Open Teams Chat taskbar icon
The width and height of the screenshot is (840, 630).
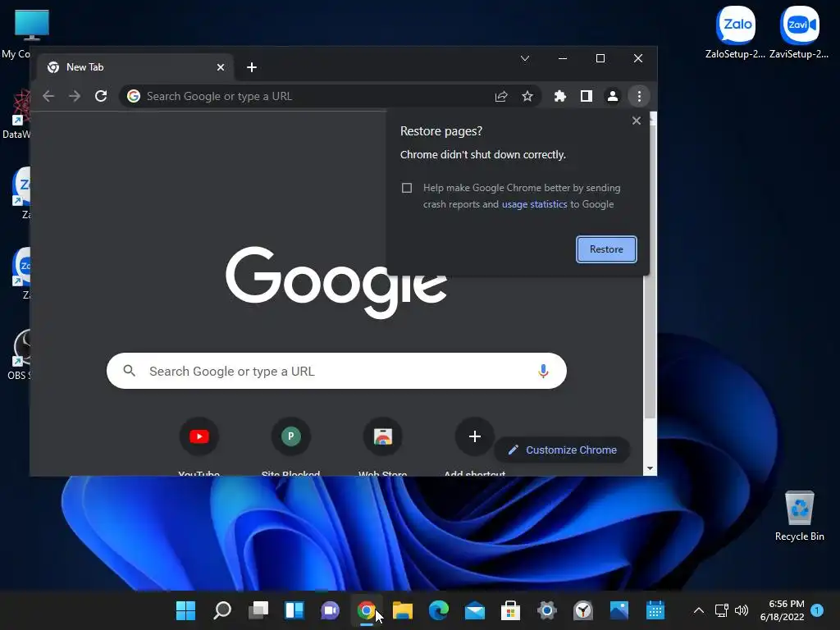330,610
